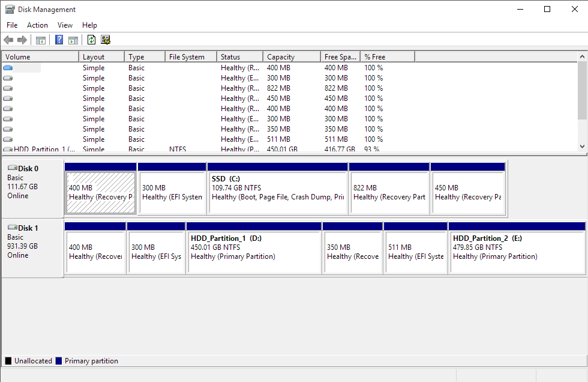Open the Action menu
Image resolution: width=588 pixels, height=382 pixels.
point(37,25)
